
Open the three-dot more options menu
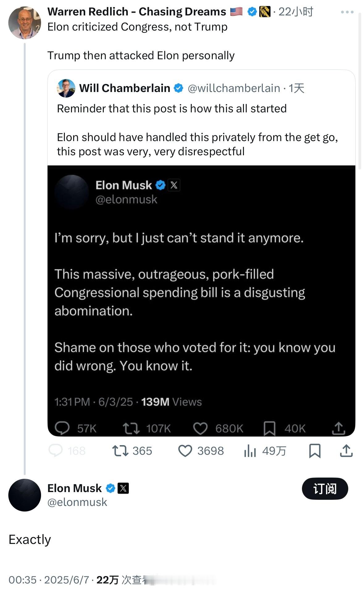[x=347, y=12]
